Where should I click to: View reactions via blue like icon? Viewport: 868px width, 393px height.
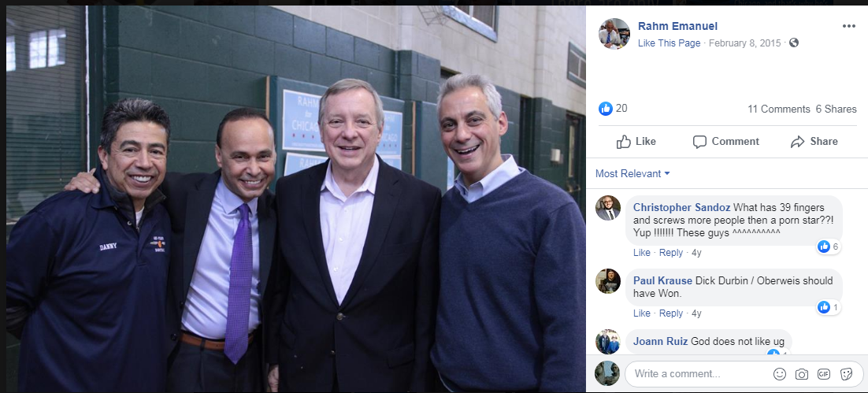click(605, 109)
